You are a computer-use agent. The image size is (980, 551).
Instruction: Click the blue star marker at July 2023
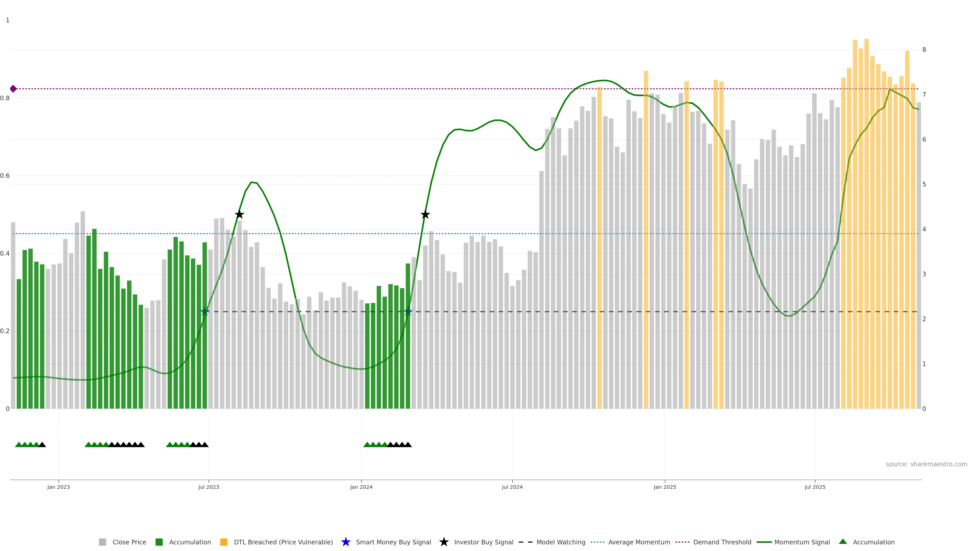click(205, 312)
